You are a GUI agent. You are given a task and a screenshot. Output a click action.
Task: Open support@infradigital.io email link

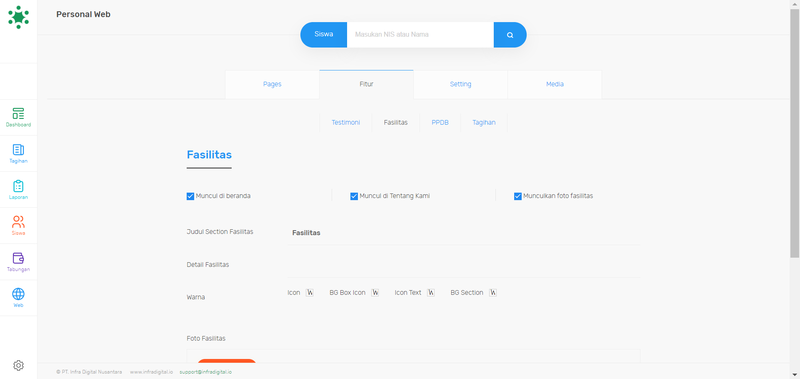coord(206,372)
